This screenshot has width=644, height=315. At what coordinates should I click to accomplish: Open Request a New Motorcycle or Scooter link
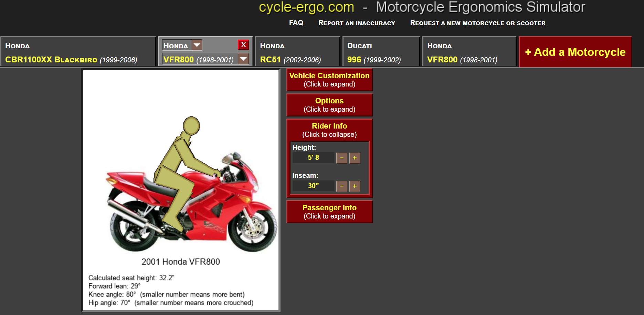pos(478,23)
